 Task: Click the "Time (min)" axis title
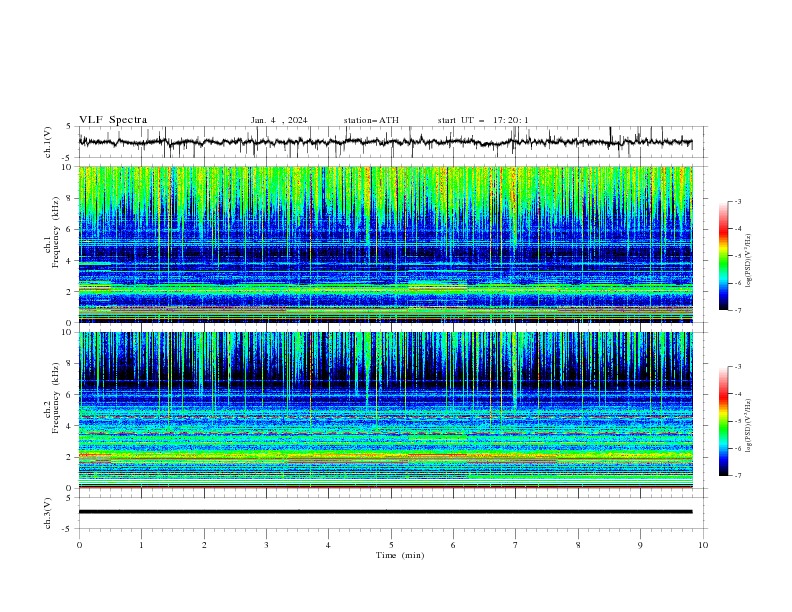[400, 555]
